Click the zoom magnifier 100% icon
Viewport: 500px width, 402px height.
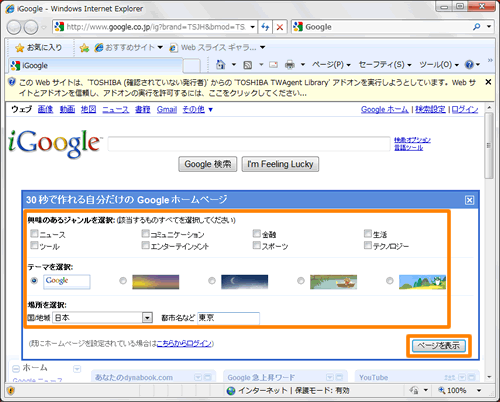442,390
